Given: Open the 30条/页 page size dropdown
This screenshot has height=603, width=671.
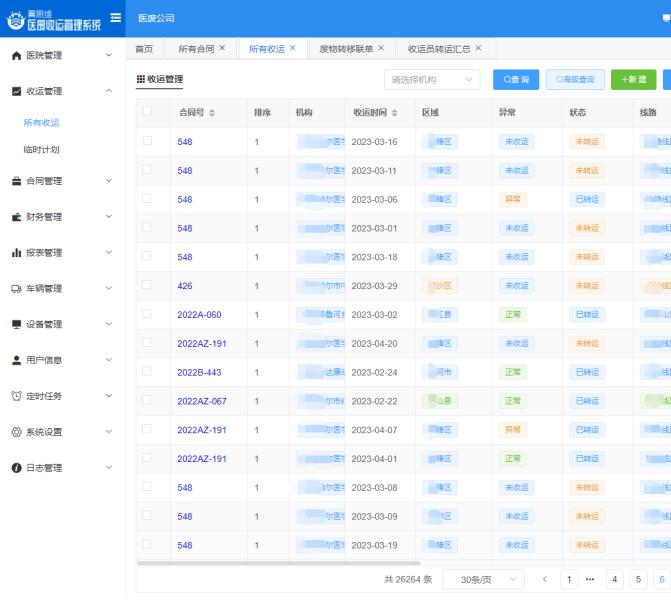Looking at the screenshot, I should [x=484, y=579].
